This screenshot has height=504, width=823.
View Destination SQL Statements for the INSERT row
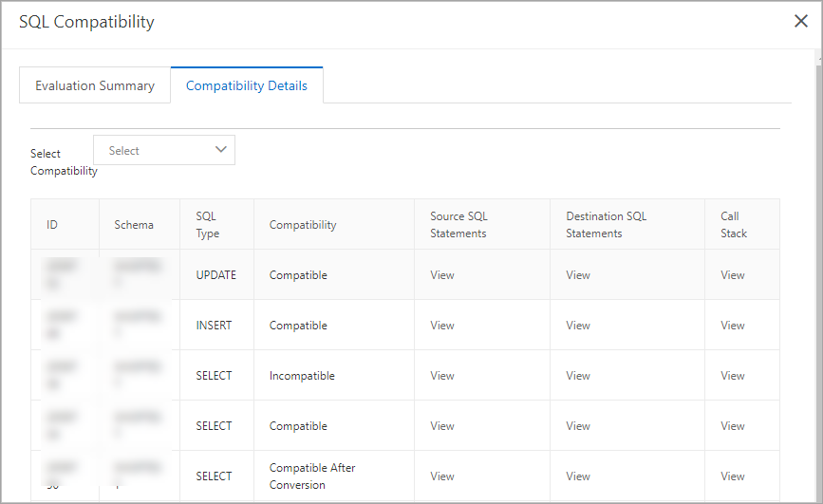pos(578,326)
